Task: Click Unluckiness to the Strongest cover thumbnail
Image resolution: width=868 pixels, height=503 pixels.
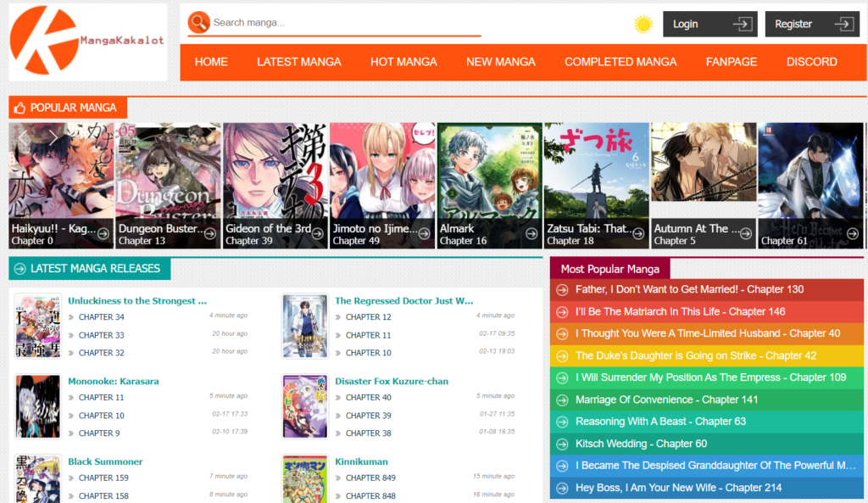Action: click(37, 327)
